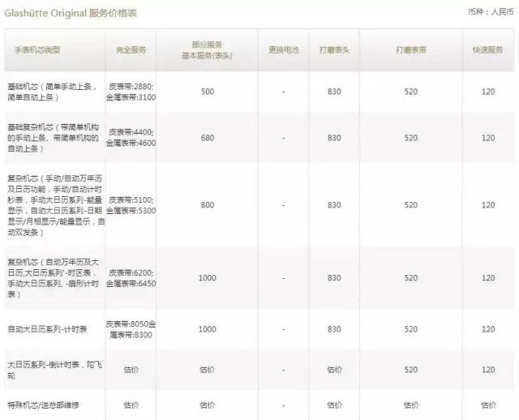Click the 120 value in the 5100/5300 row

click(x=488, y=205)
